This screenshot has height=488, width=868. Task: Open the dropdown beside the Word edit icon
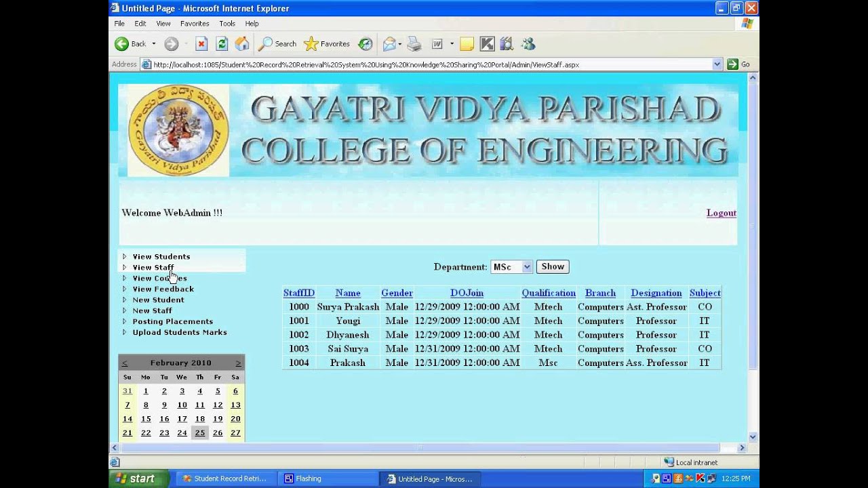pos(452,44)
